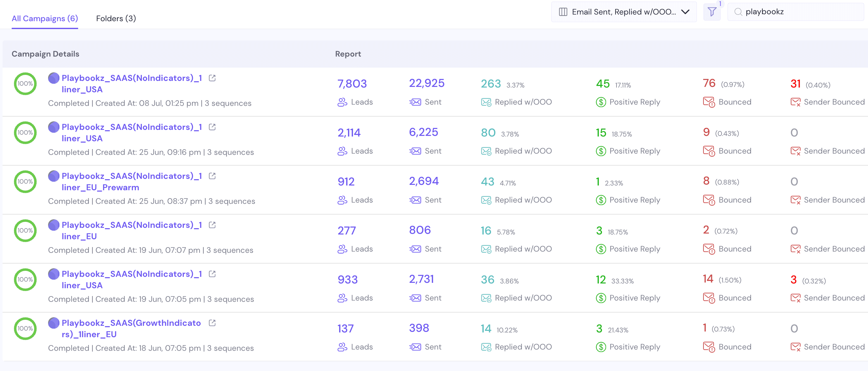Open the filter panel showing 1 active filter
The height and width of the screenshot is (371, 868).
(712, 12)
